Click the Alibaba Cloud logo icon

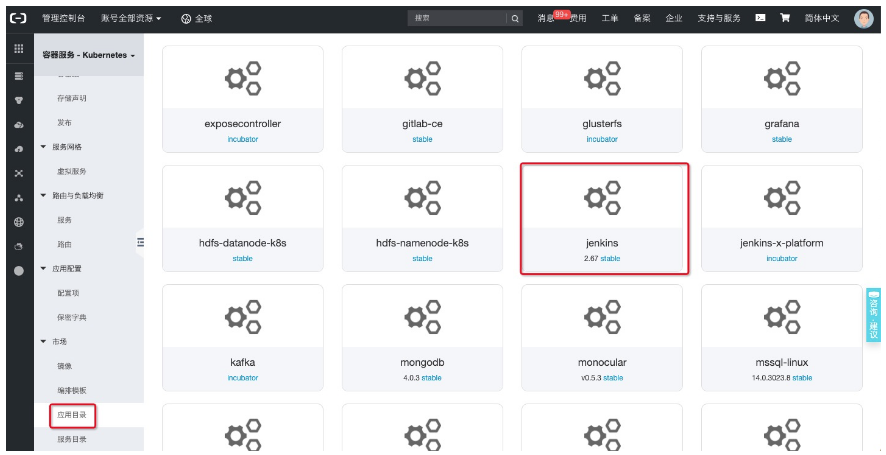click(19, 18)
